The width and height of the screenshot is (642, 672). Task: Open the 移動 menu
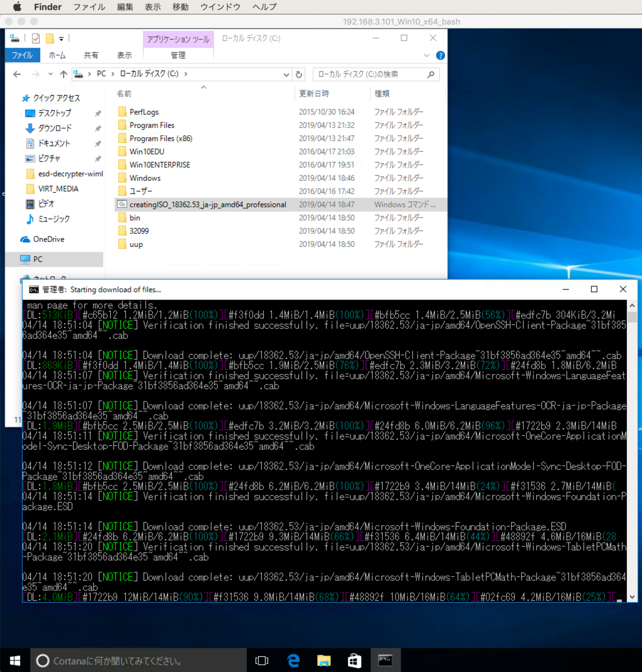point(180,7)
